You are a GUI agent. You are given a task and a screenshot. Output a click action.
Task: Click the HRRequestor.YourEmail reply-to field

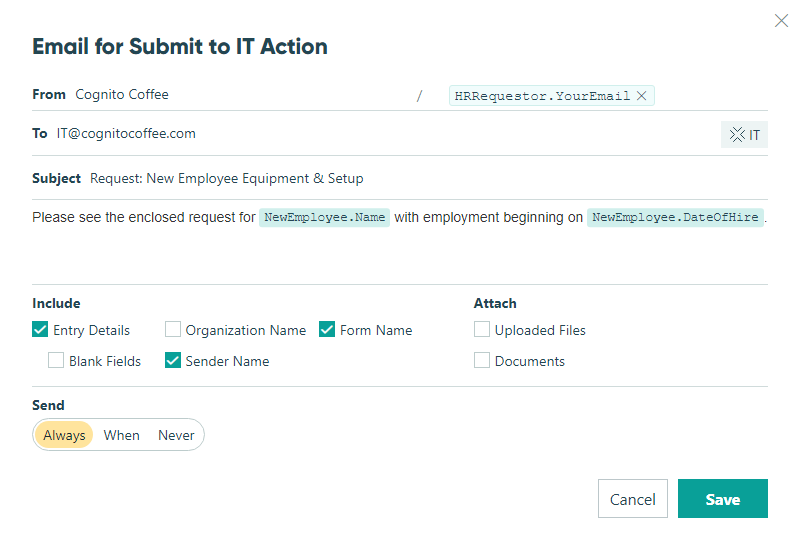(552, 95)
